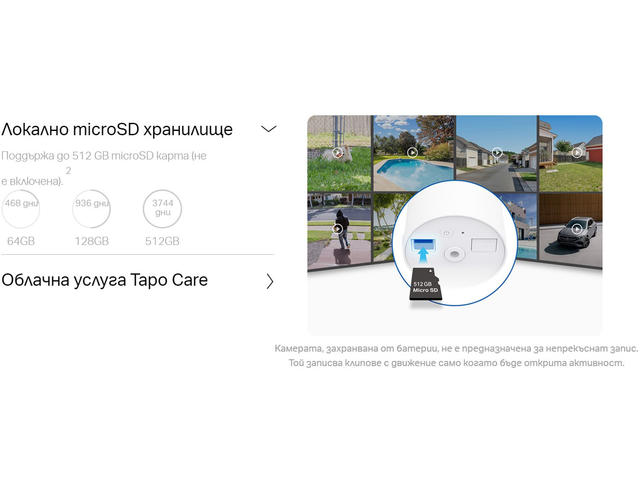Viewport: 640px width, 480px height.
Task: Click the 512GB capacity label
Action: (162, 241)
